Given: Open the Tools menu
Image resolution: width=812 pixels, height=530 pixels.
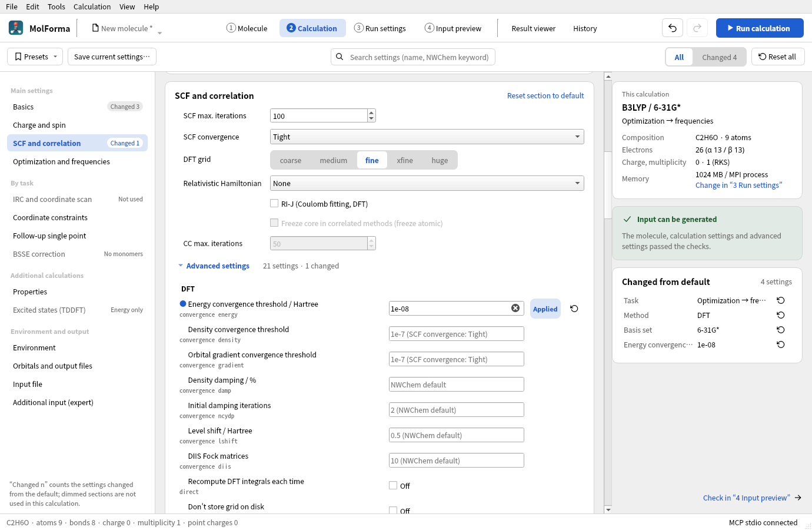Looking at the screenshot, I should tap(56, 6).
